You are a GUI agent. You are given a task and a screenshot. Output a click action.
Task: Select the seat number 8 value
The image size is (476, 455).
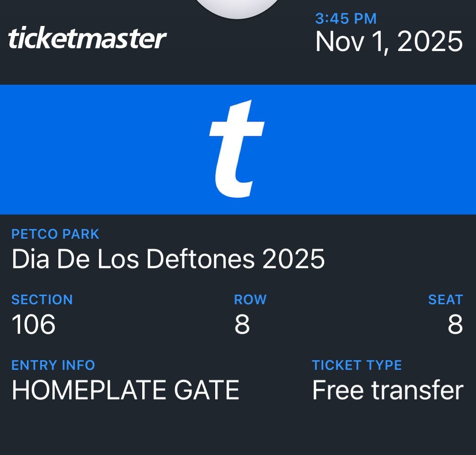(x=455, y=324)
